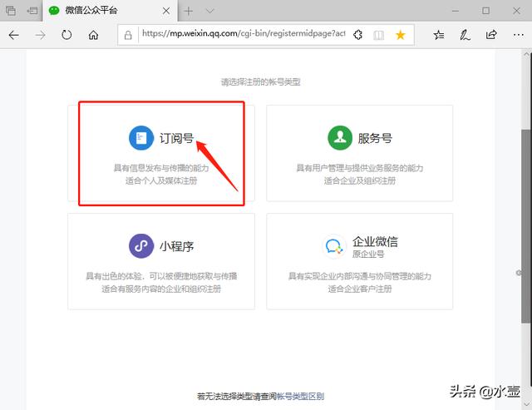Select the 订阅号 account title

coord(177,138)
